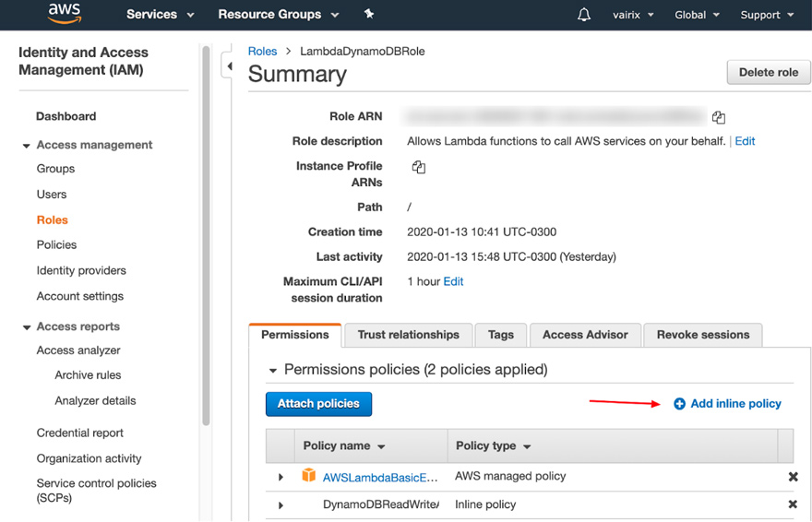The width and height of the screenshot is (812, 522).
Task: Expand the DynamoDBReadWrite policy row
Action: point(281,504)
